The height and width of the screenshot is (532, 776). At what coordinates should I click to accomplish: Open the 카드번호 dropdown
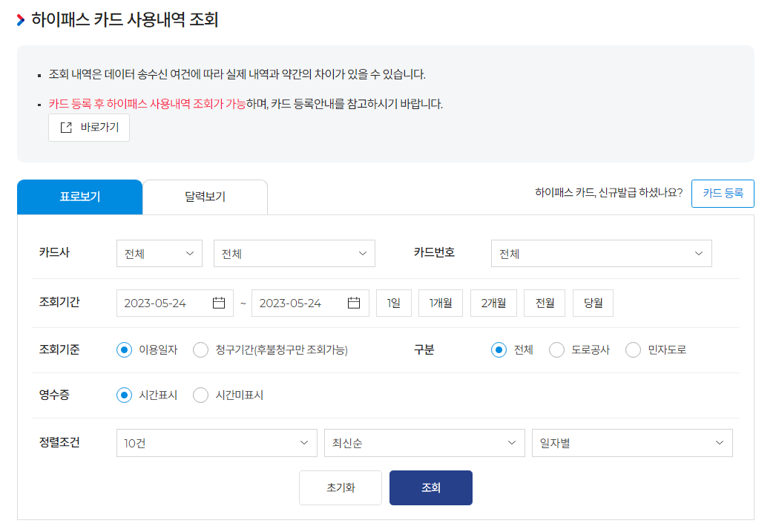601,253
